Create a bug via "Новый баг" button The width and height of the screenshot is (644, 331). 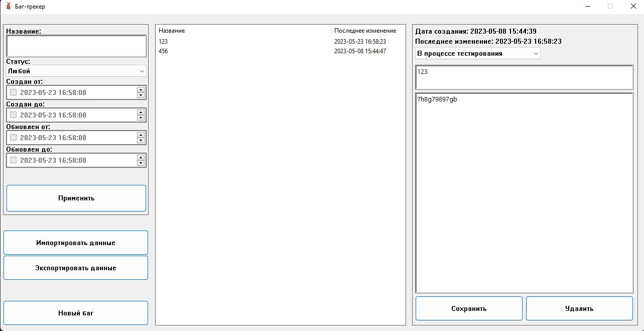(75, 312)
